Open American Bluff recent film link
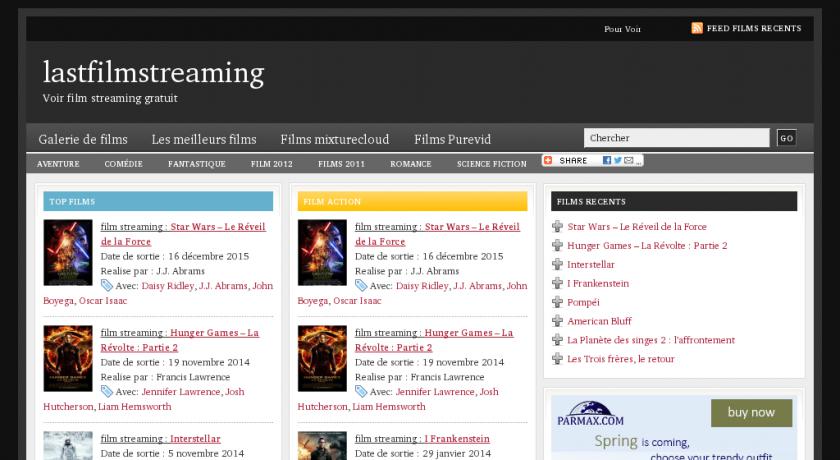The height and width of the screenshot is (460, 840). pos(599,321)
